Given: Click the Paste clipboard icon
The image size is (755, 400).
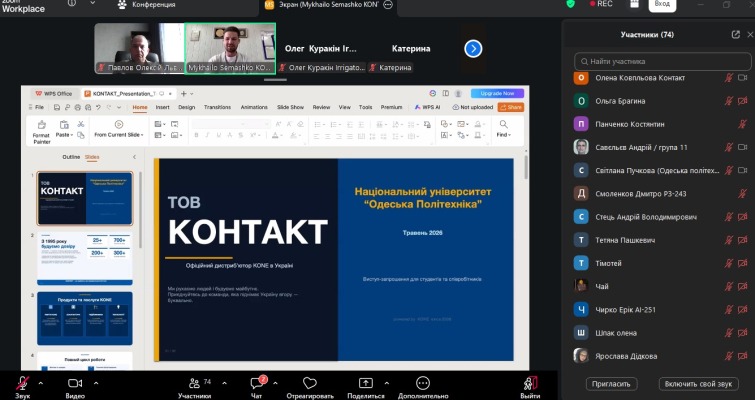Looking at the screenshot, I should (x=64, y=125).
